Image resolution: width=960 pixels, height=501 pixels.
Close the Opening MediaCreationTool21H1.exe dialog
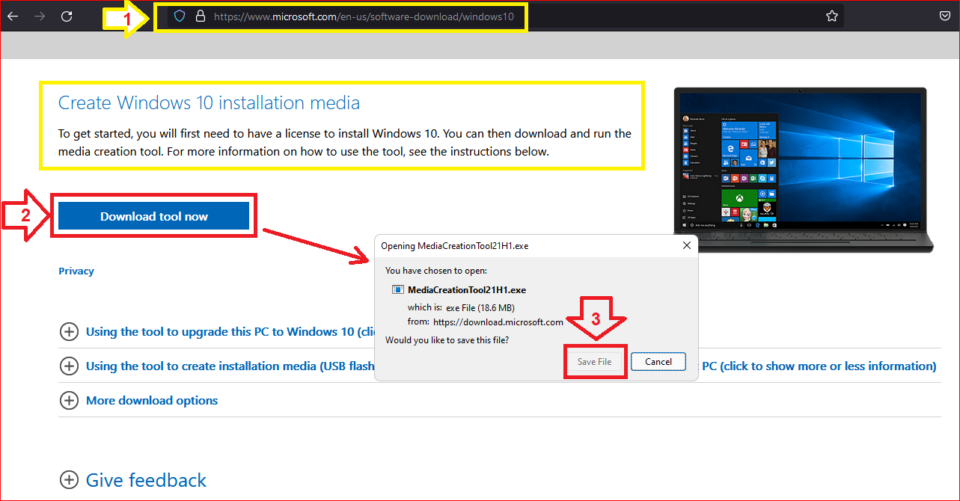click(686, 245)
